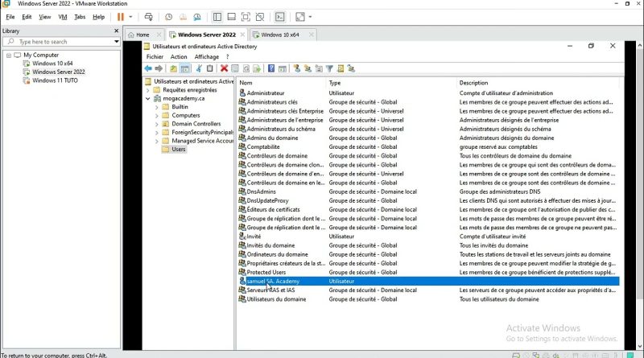Switch to the Home tab
The image size is (644, 358).
tap(144, 35)
